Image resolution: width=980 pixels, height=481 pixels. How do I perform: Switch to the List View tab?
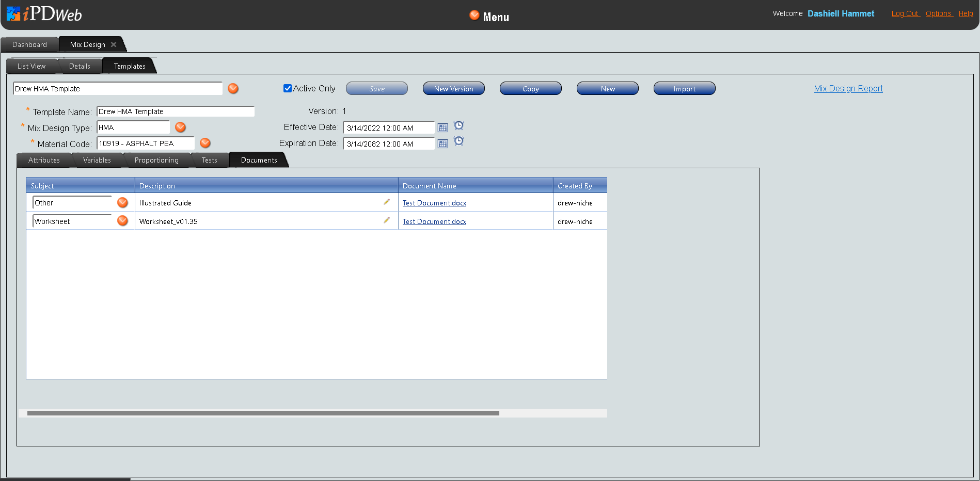31,67
